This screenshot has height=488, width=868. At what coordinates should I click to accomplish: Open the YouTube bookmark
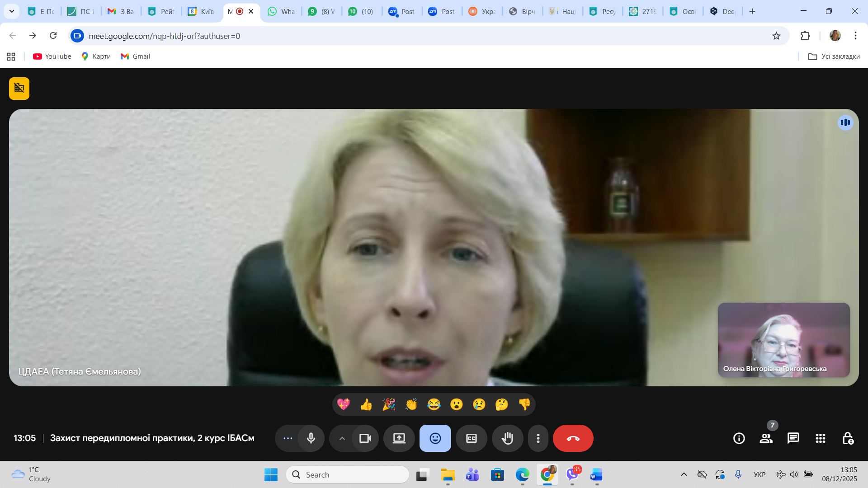[x=52, y=56]
